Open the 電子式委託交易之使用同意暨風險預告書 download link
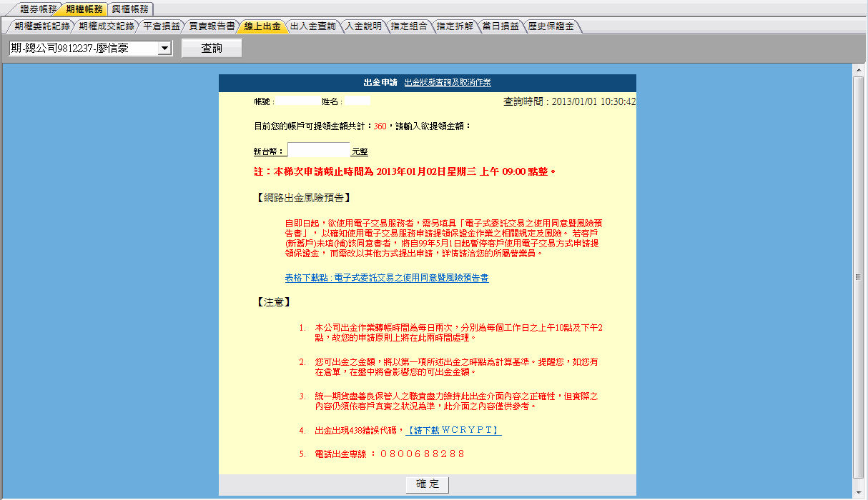Image resolution: width=868 pixels, height=500 pixels. pyautogui.click(x=387, y=278)
